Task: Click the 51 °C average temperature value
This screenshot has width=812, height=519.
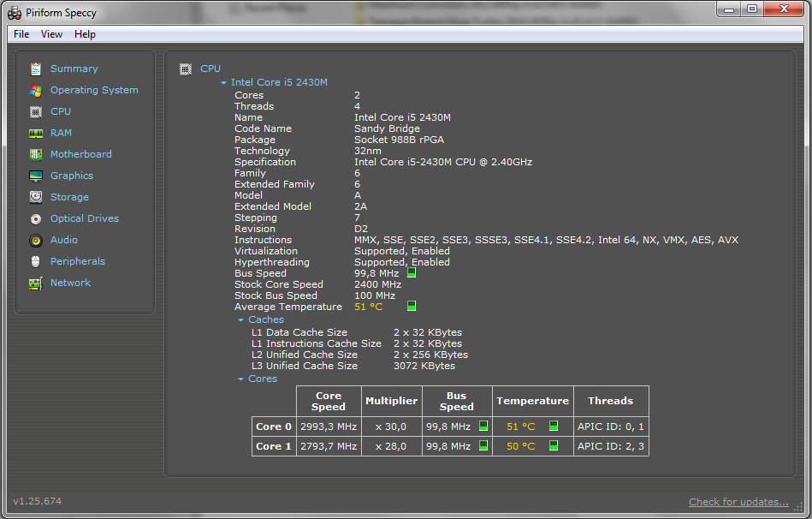Action: [368, 307]
